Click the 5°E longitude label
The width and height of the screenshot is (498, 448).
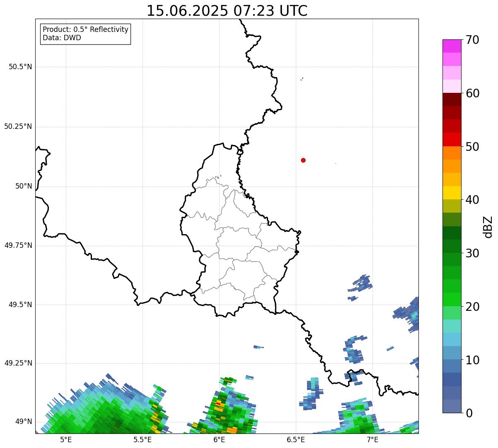(x=66, y=440)
